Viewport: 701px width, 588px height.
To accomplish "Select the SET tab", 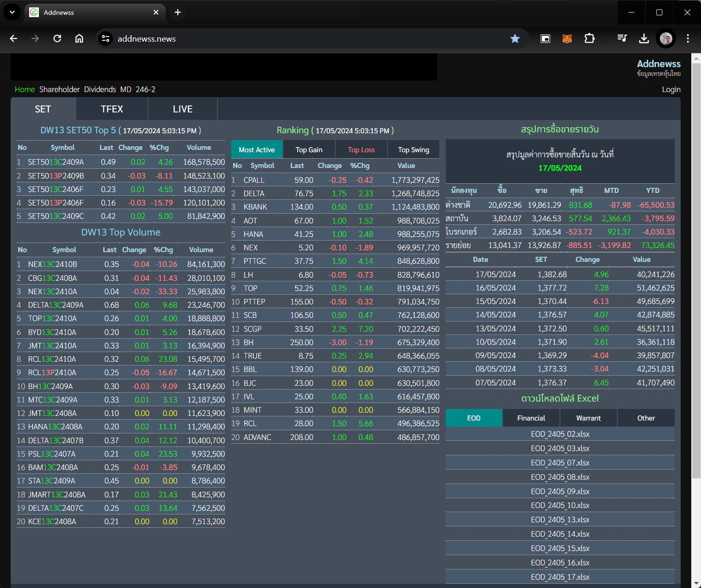I will pos(43,109).
